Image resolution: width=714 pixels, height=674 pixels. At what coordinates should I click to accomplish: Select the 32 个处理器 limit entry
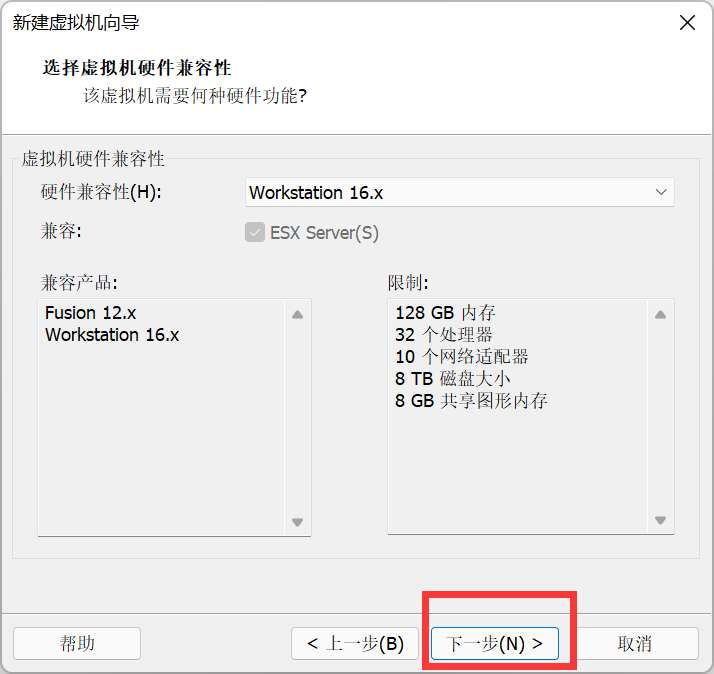point(443,335)
